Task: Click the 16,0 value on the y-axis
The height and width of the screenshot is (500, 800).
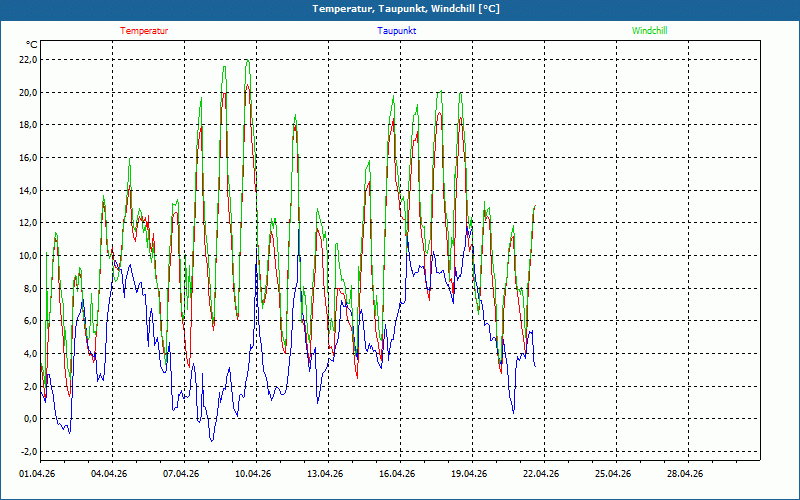Action: click(28, 157)
